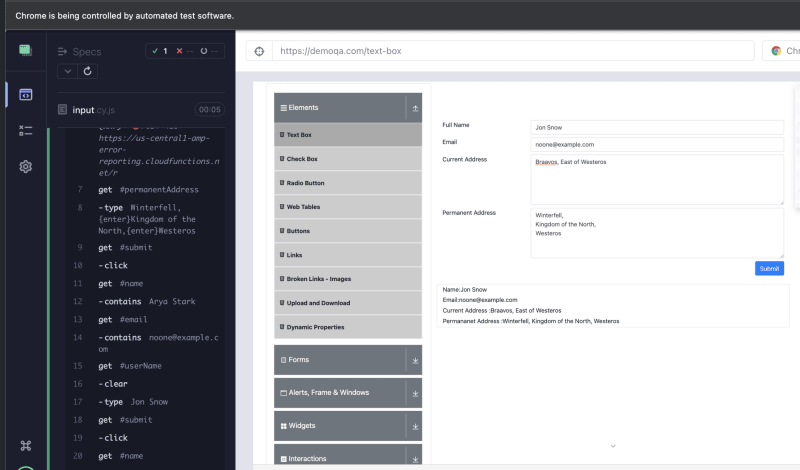The image size is (800, 470).
Task: Click the URL bar showing demoqa.com/text-box
Action: coord(513,51)
